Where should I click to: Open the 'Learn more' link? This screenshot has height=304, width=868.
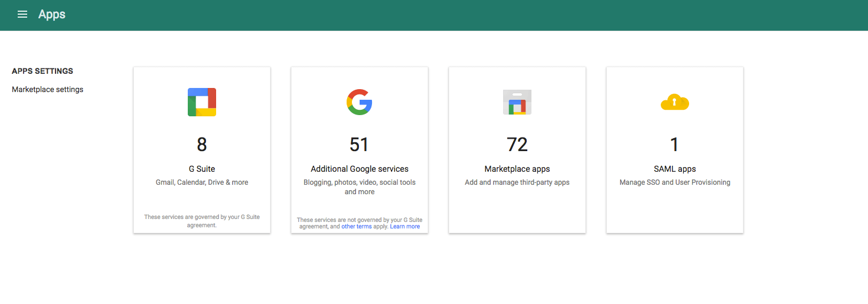tap(405, 227)
